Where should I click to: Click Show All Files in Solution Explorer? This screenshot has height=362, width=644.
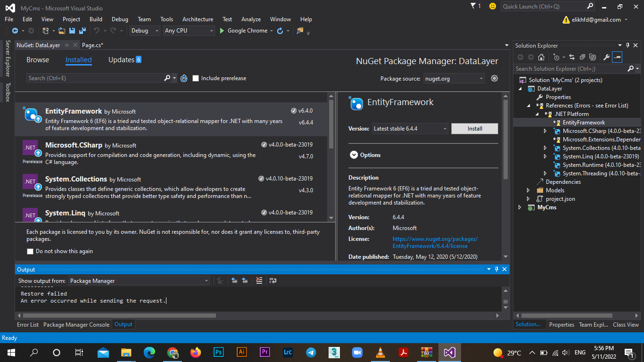coord(592,57)
